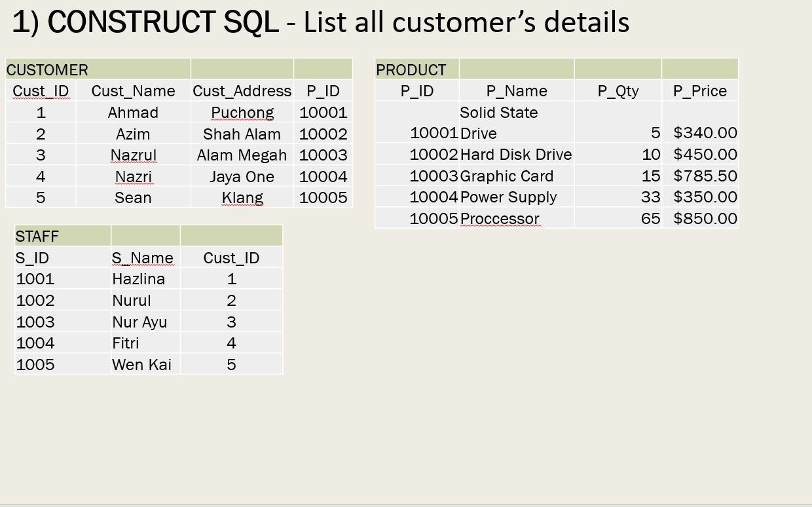Select the Cust_Name column header

point(132,90)
